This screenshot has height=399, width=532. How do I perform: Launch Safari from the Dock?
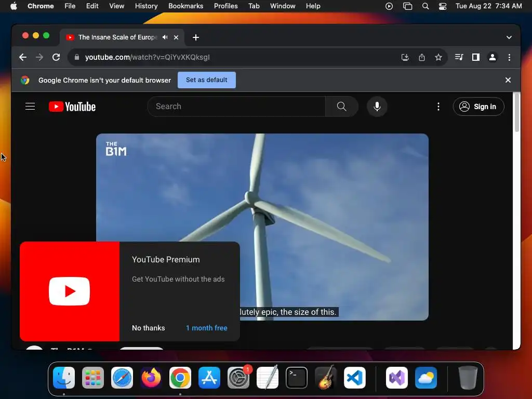tap(122, 378)
